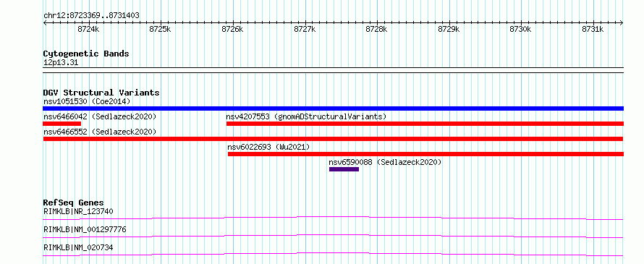Open the nsv6466552 (Sedlazeck2020) variant label

click(100, 132)
